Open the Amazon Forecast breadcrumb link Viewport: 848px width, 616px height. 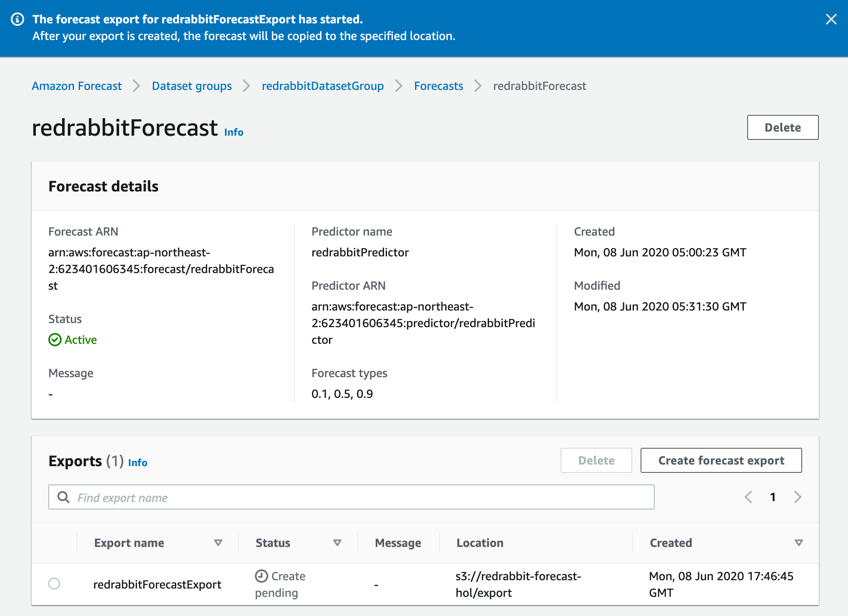point(77,86)
